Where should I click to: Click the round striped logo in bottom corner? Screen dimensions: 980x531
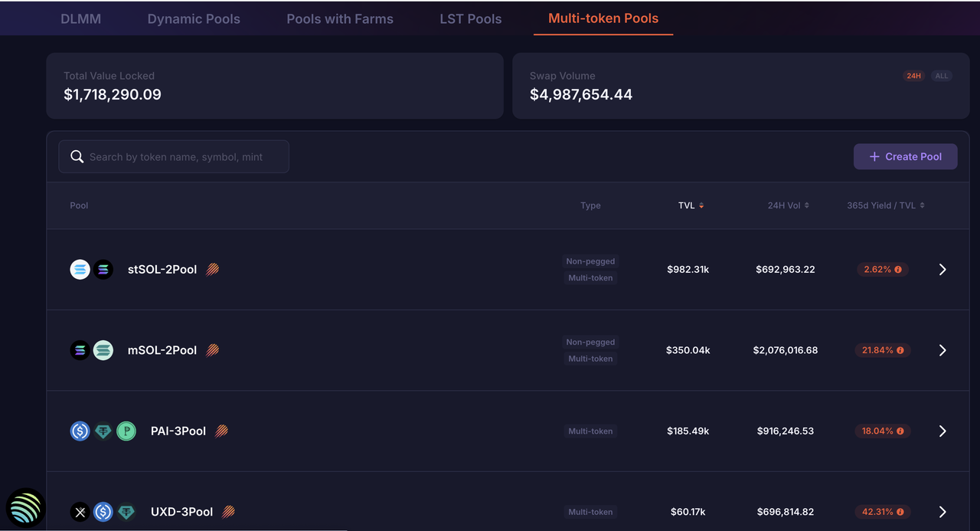[25, 508]
